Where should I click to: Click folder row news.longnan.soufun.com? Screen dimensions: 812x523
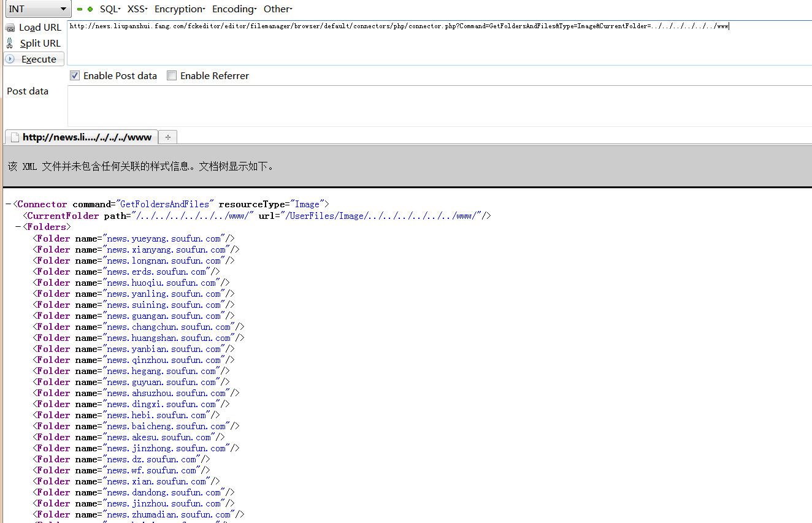(134, 261)
